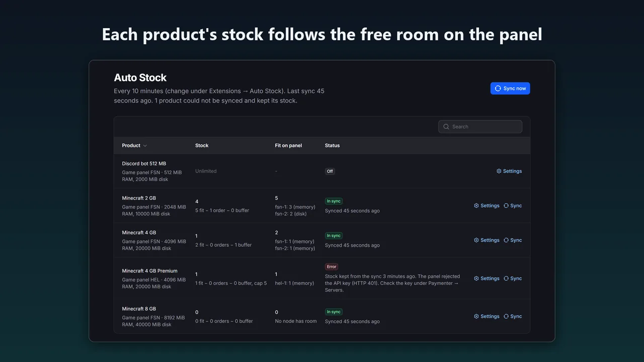Focus the Search input field
The height and width of the screenshot is (362, 644).
(x=480, y=127)
